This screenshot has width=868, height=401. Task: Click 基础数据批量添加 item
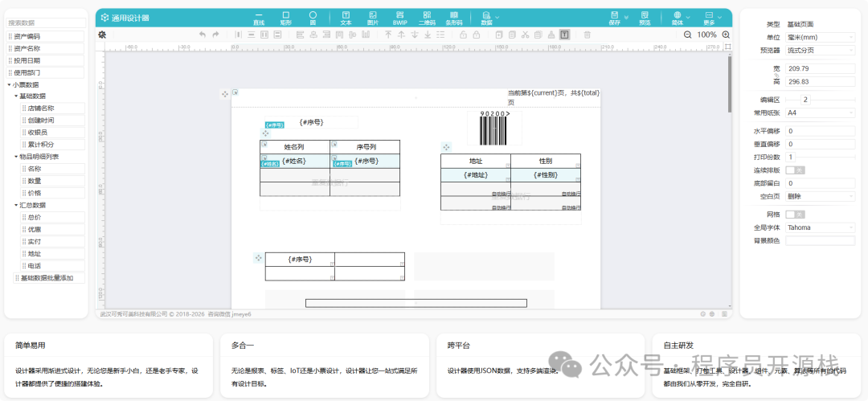pyautogui.click(x=47, y=278)
